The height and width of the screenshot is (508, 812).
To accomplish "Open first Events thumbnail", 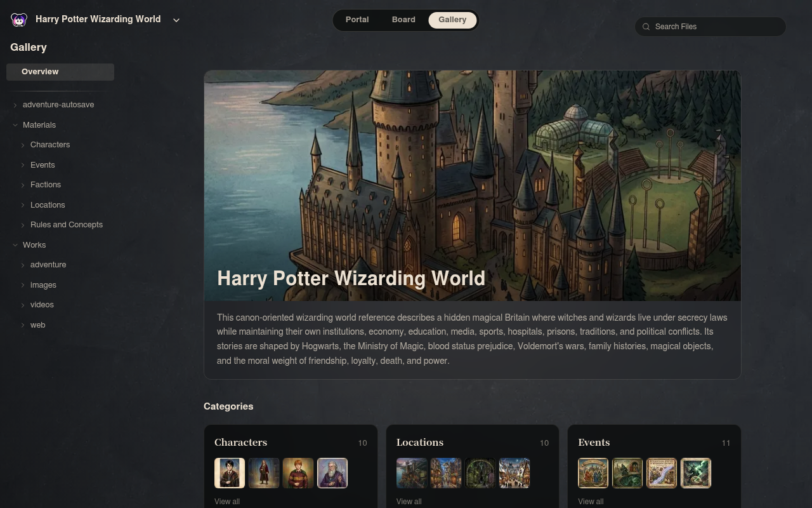I will click(x=593, y=473).
